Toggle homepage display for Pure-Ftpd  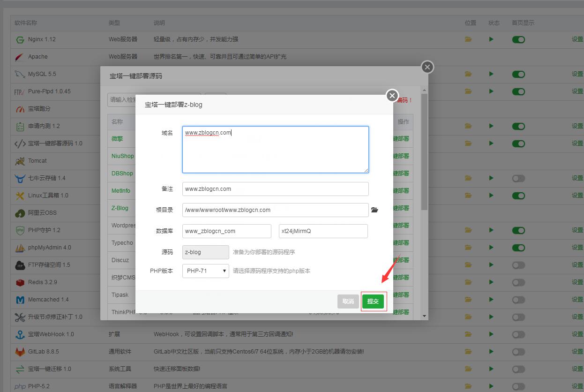point(518,91)
